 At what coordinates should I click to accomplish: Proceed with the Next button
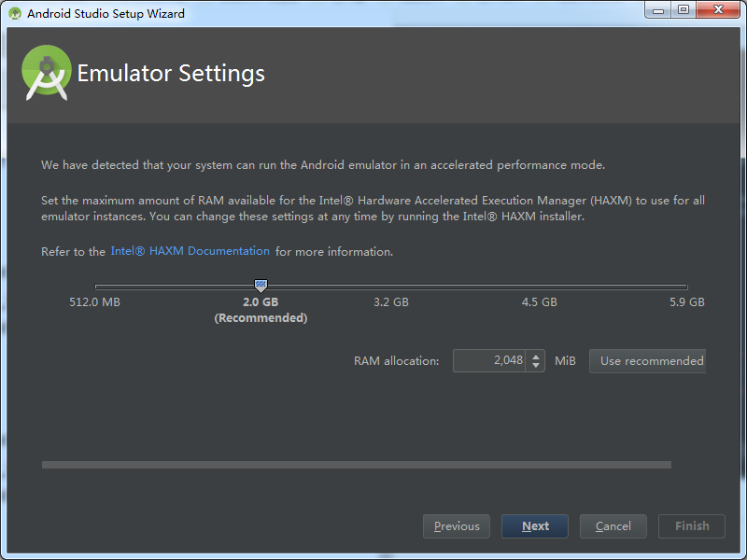coord(535,526)
